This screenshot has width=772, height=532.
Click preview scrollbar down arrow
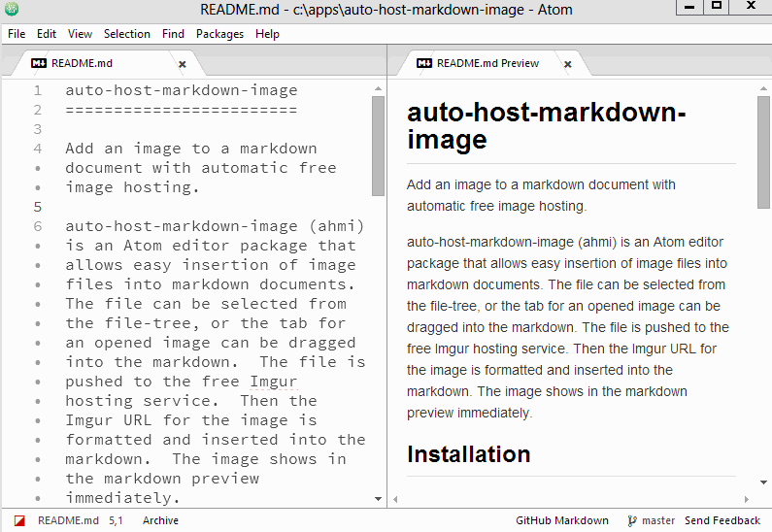click(x=763, y=482)
